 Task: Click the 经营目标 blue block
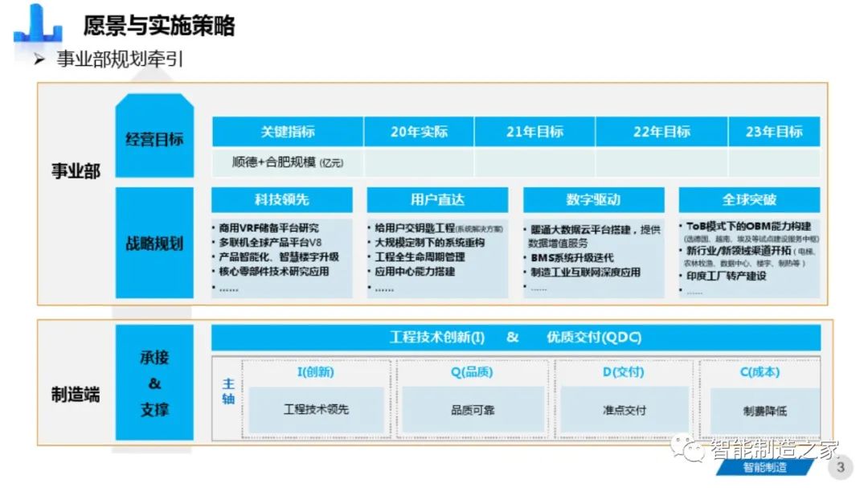click(x=154, y=136)
